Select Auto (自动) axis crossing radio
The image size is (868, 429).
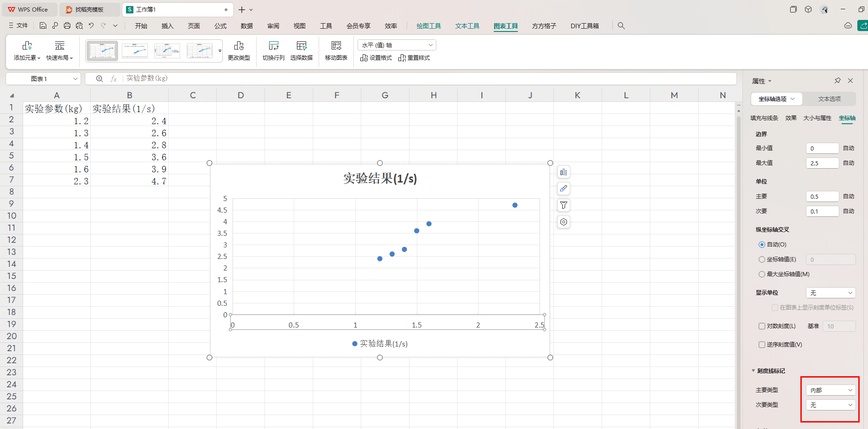click(762, 245)
